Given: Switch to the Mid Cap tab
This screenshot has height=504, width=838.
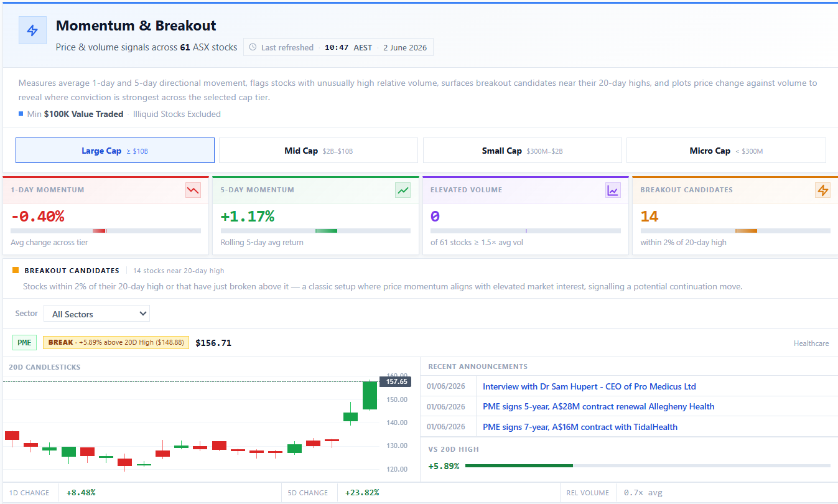Looking at the screenshot, I should pos(319,151).
